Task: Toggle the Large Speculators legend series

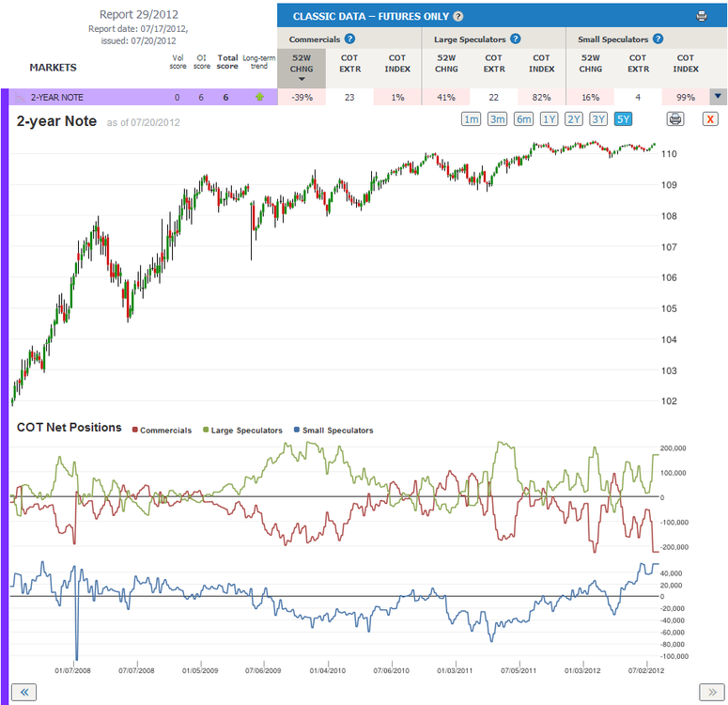Action: (x=242, y=431)
